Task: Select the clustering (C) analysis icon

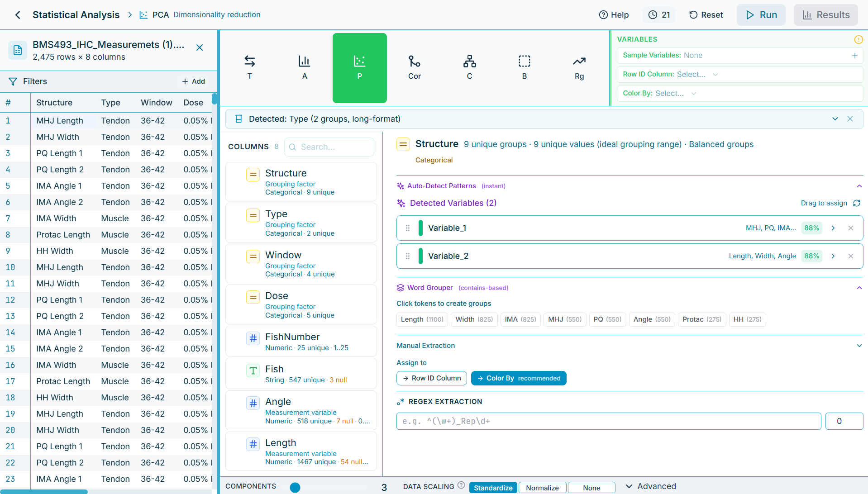Action: [469, 67]
